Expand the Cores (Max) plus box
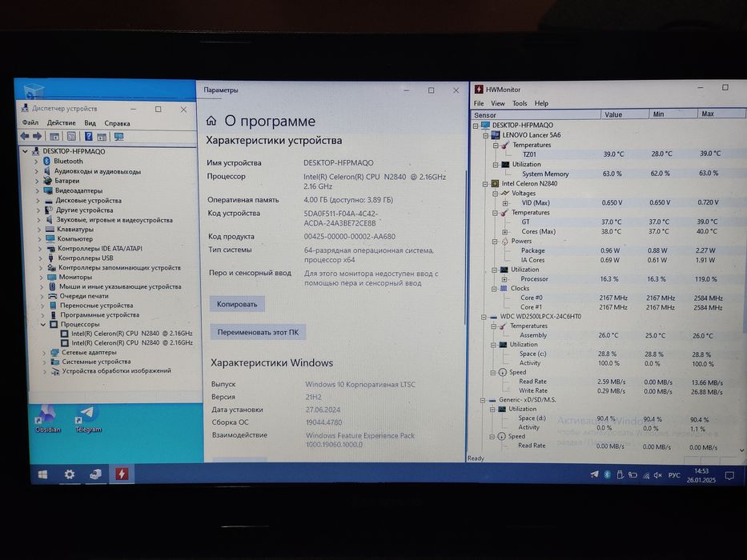 pyautogui.click(x=504, y=232)
